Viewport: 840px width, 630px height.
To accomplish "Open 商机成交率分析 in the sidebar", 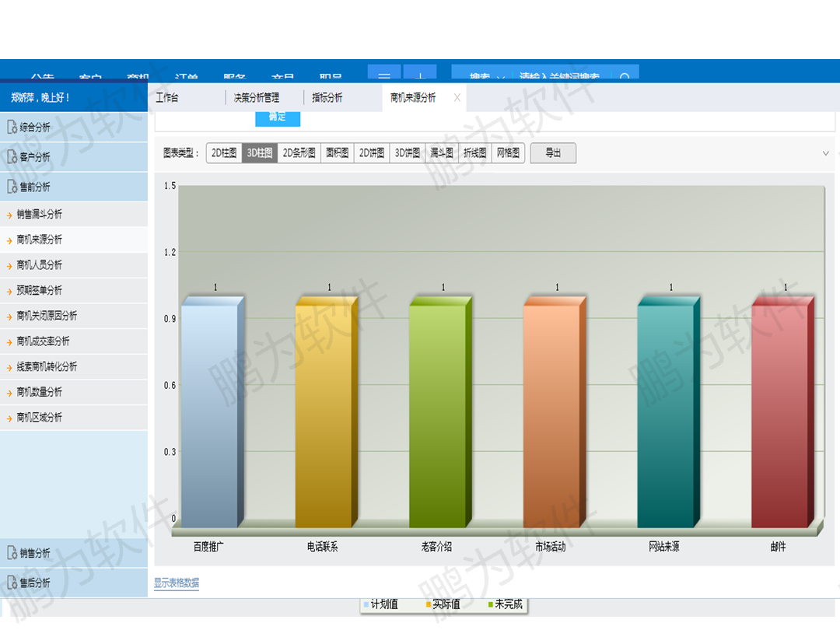I will coord(74,341).
